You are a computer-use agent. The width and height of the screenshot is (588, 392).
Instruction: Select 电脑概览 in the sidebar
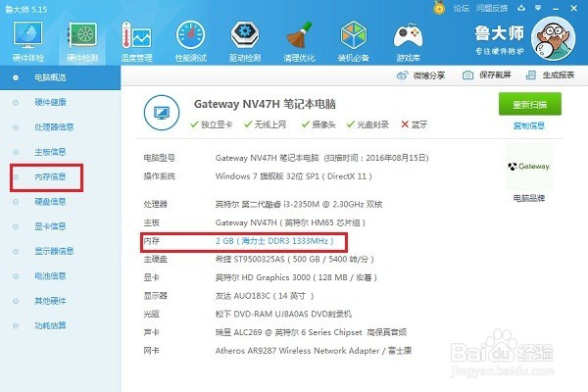pos(60,77)
